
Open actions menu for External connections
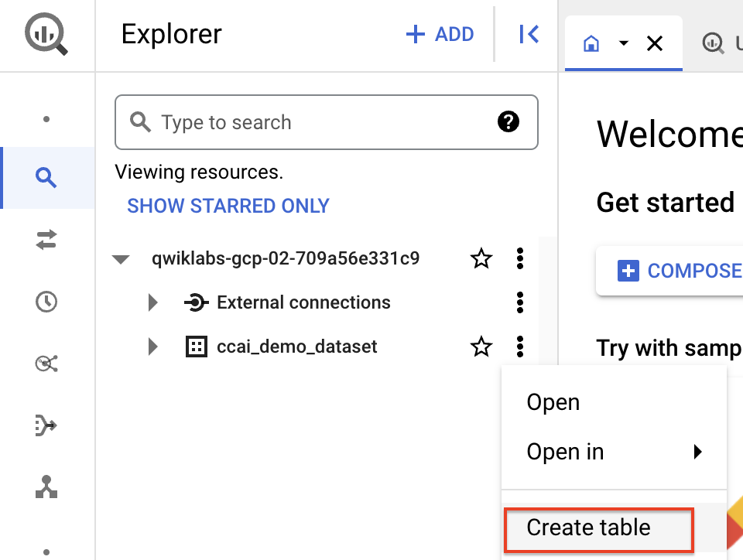click(520, 302)
